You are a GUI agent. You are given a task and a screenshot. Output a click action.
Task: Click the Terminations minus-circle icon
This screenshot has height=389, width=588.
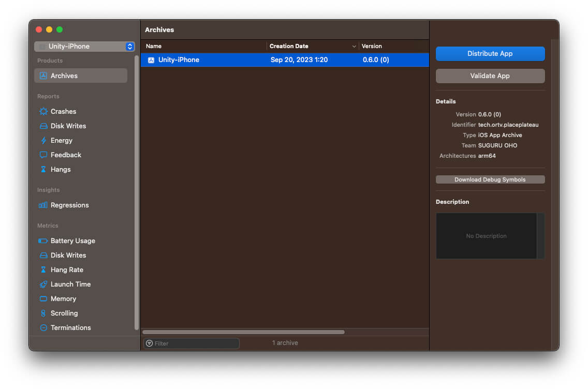tap(43, 327)
